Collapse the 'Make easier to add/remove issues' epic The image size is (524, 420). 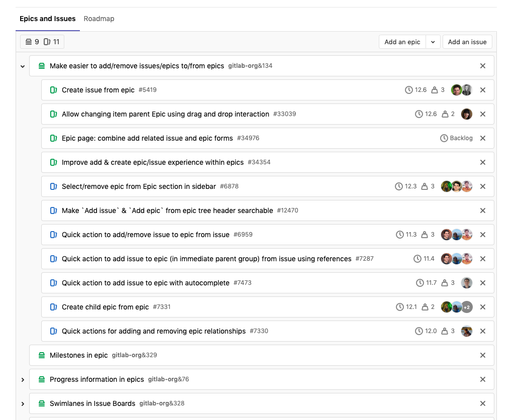[23, 66]
